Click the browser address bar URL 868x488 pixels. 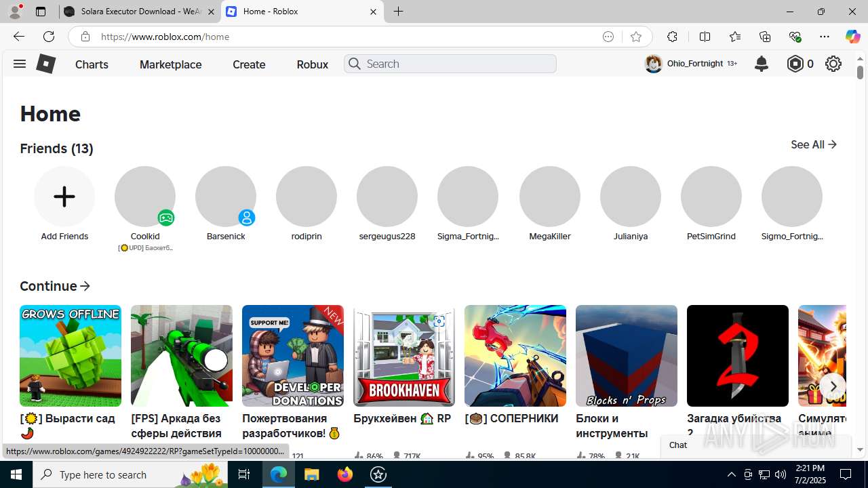pos(165,37)
